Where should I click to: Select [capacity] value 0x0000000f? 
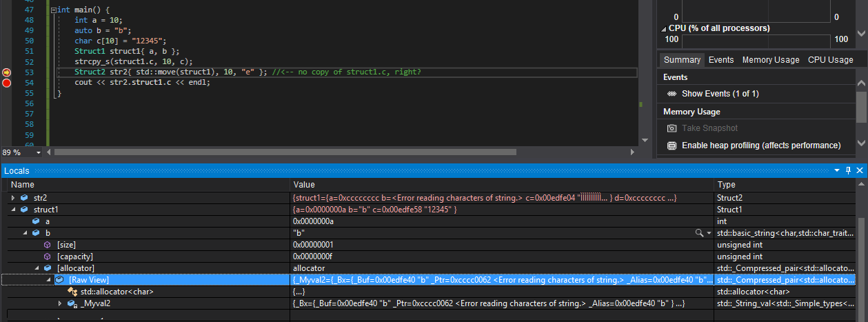point(502,256)
